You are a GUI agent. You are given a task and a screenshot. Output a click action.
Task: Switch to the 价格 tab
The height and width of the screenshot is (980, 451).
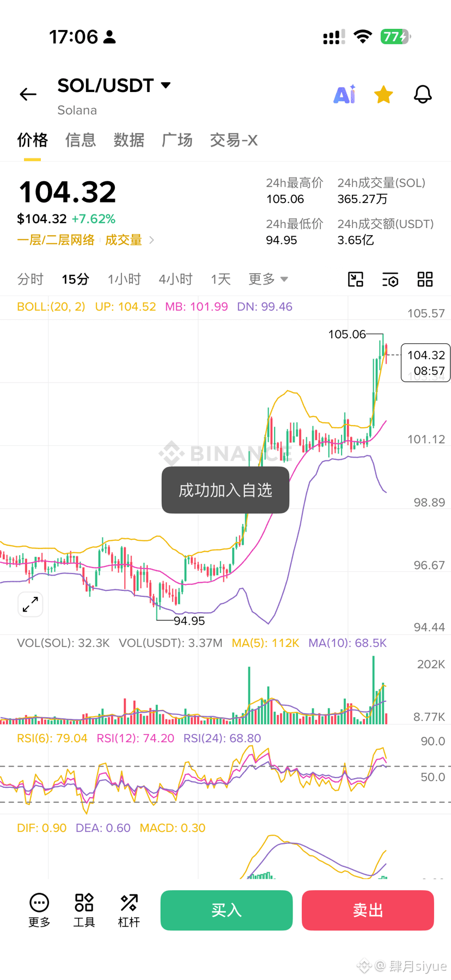32,140
